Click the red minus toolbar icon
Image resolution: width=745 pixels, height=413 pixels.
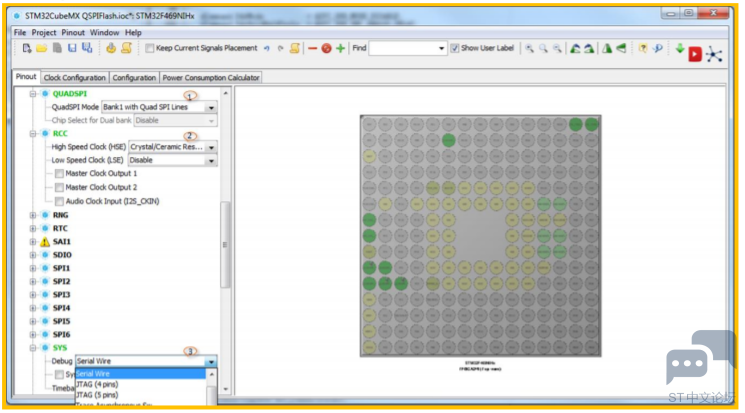[312, 48]
